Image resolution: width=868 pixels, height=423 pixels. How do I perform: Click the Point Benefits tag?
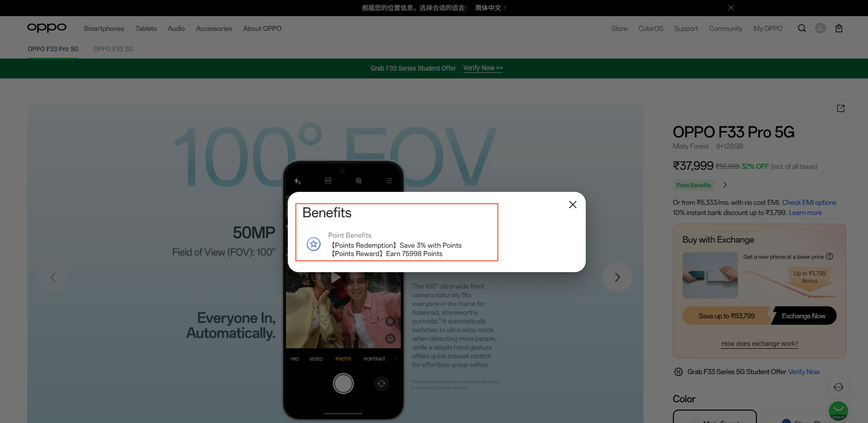click(694, 185)
